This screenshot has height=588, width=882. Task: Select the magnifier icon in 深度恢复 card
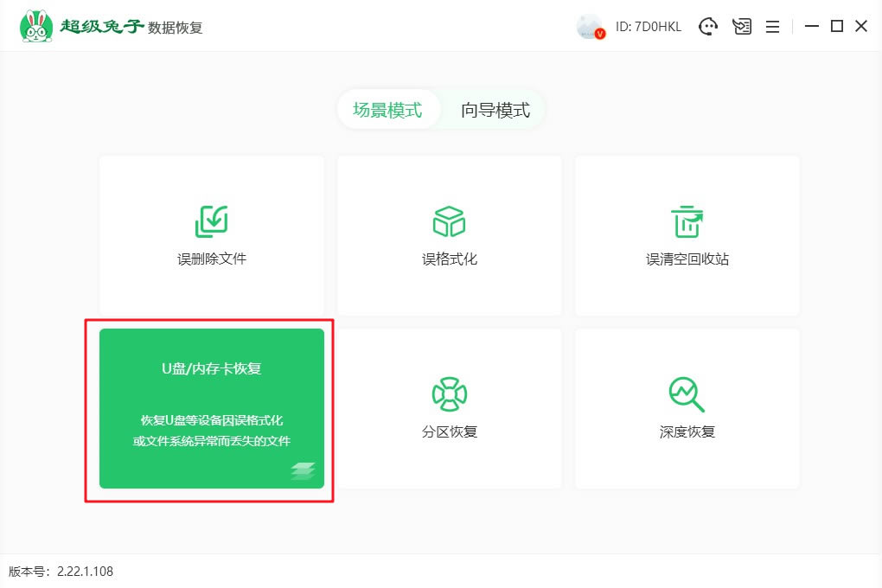687,393
